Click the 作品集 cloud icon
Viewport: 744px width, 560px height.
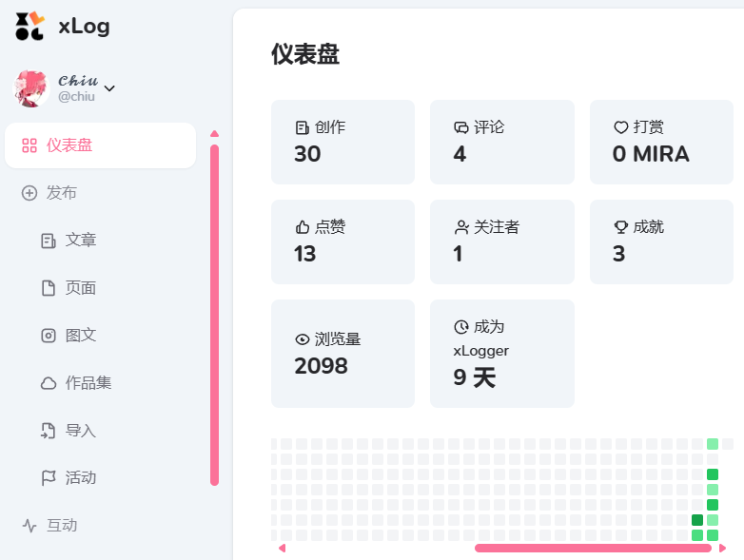[x=49, y=383]
